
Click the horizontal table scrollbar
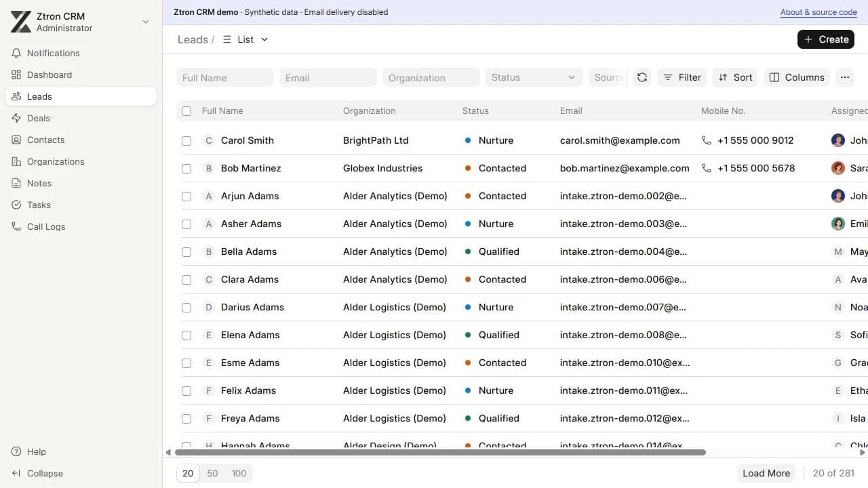click(440, 452)
